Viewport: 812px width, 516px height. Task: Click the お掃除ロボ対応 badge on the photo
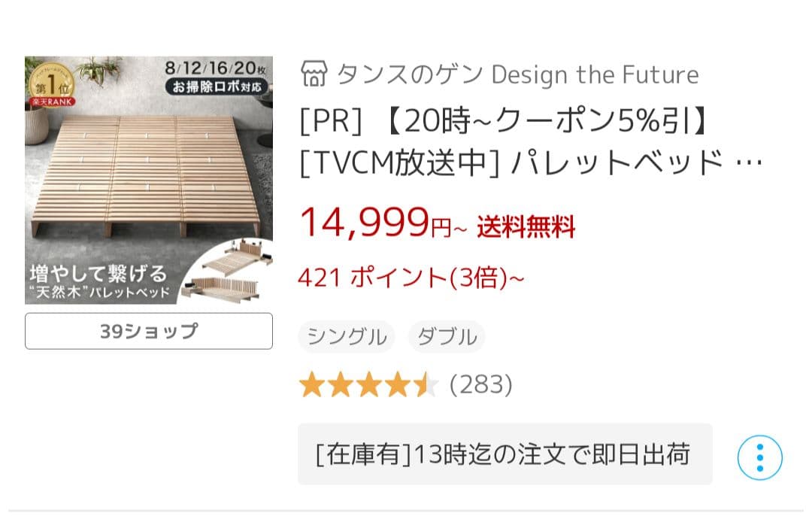tap(216, 87)
